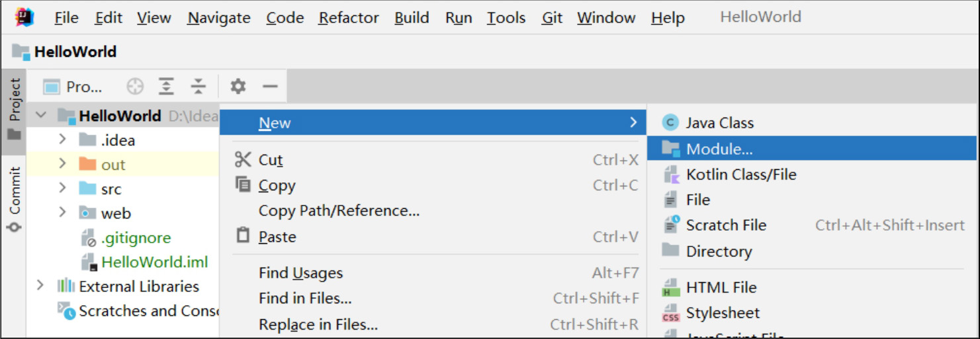This screenshot has height=339, width=980.
Task: Expand External Libraries tree node
Action: click(x=41, y=285)
